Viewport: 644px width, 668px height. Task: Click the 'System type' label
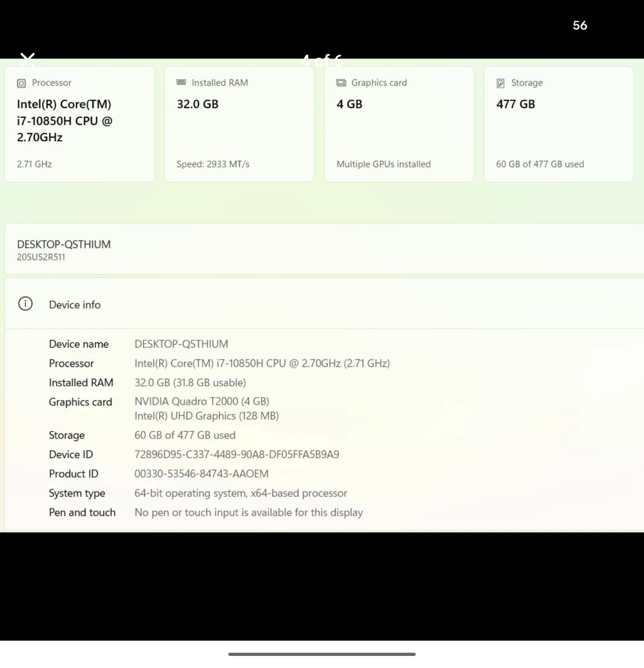[x=77, y=494]
